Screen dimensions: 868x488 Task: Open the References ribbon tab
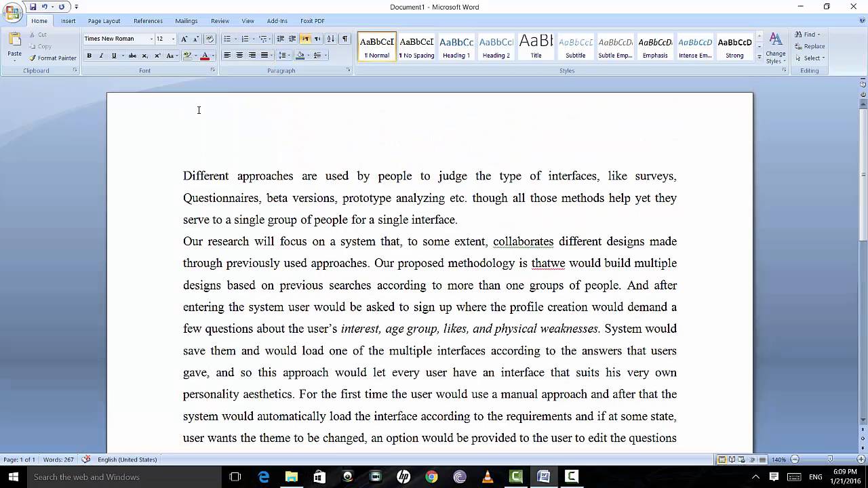(148, 21)
